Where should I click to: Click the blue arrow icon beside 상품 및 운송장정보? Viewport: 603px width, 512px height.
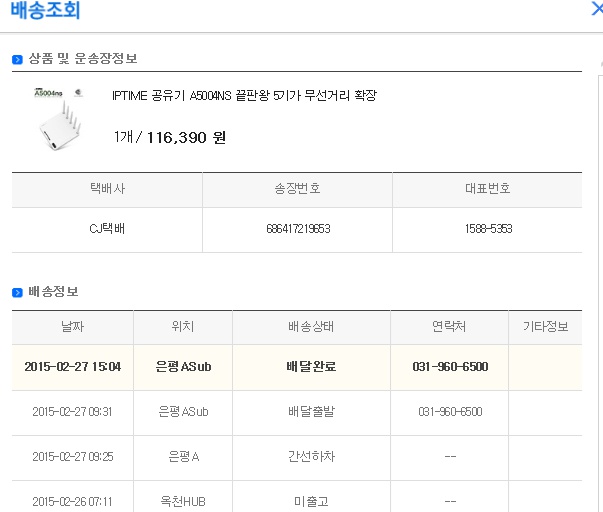tap(17, 59)
